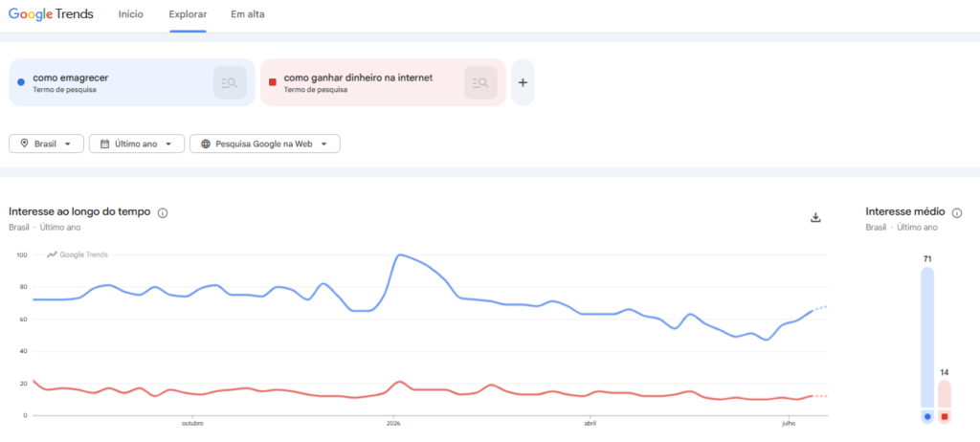Show info about 'Interesse ao longo do tempo'

tap(163, 212)
